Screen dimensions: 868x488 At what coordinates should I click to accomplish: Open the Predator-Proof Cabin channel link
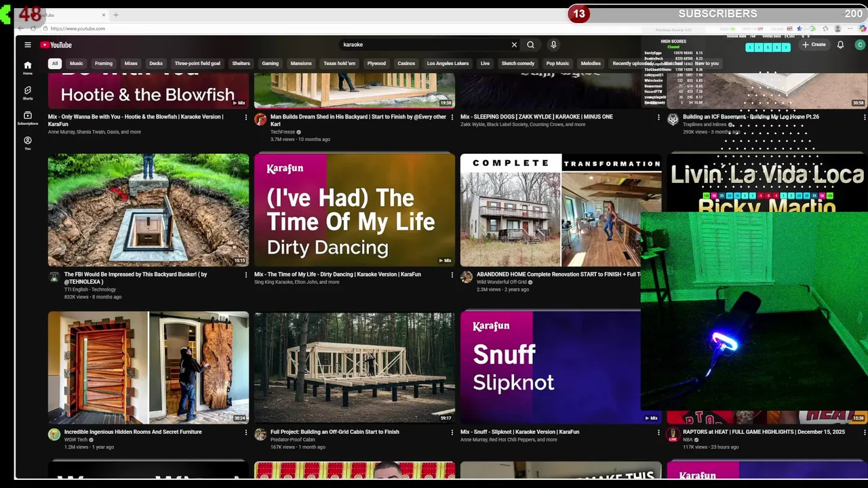[x=293, y=440]
